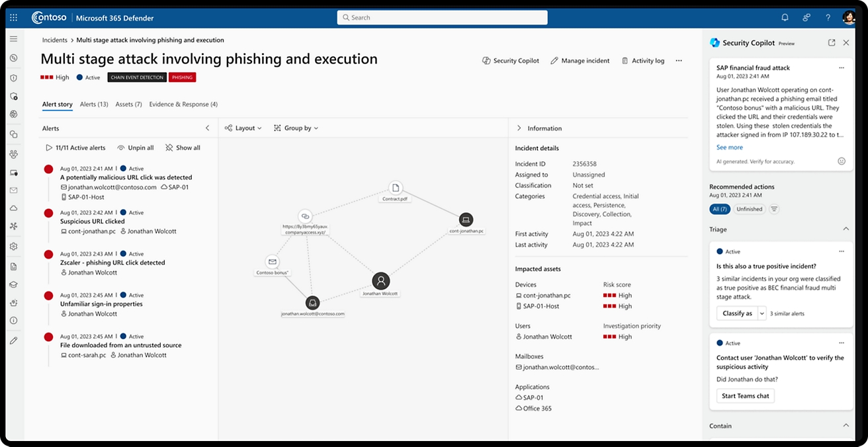Switch to the Alerts (13) tab
The image size is (868, 447).
(94, 104)
